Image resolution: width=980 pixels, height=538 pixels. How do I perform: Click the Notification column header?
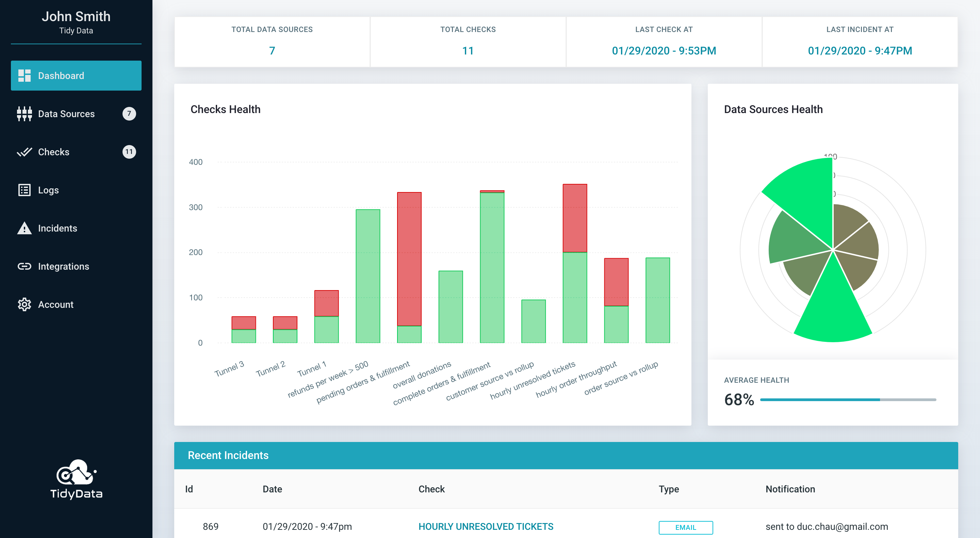[x=790, y=489]
